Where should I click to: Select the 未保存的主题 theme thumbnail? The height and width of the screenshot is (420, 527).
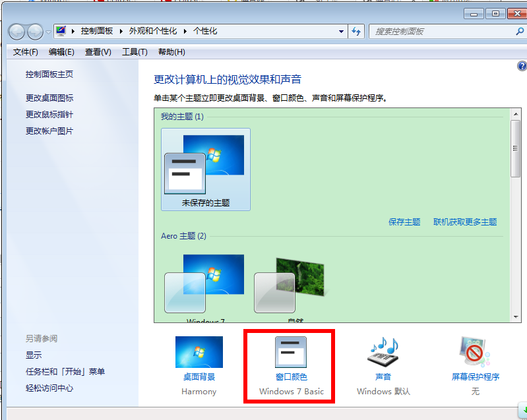206,169
